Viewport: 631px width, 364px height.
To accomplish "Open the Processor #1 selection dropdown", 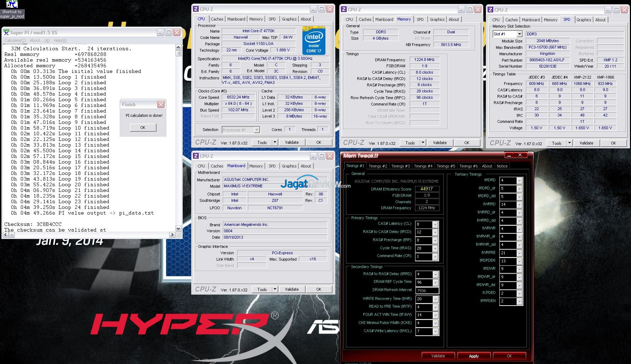I will pyautogui.click(x=257, y=130).
